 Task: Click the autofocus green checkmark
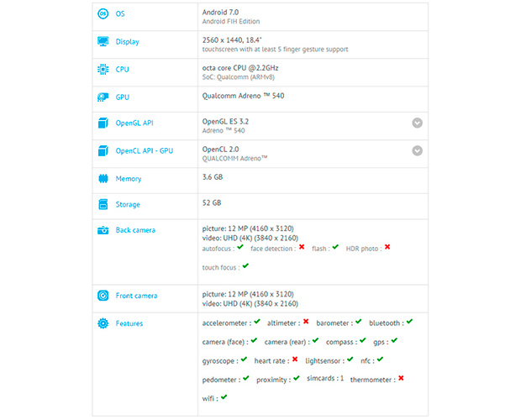(x=240, y=248)
